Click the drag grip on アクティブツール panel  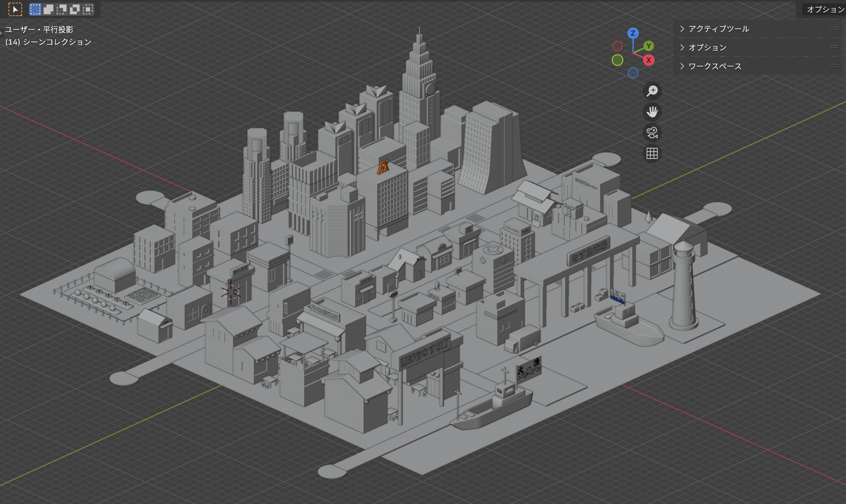pyautogui.click(x=834, y=29)
